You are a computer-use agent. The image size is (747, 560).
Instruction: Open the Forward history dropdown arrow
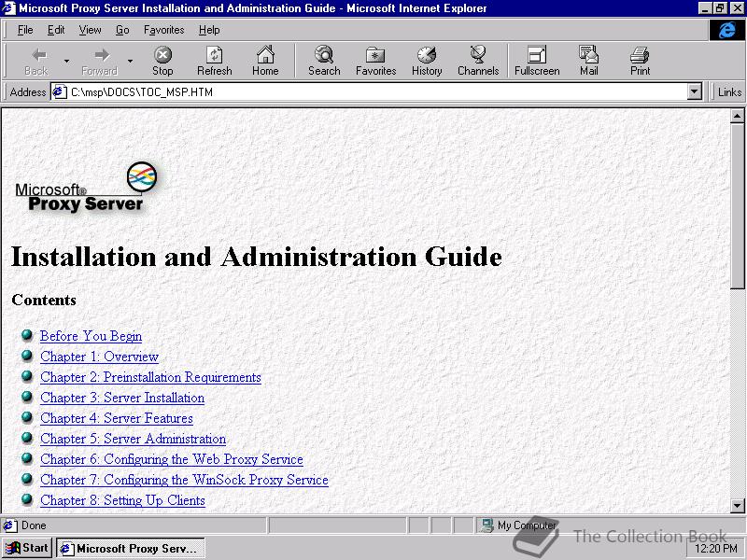pyautogui.click(x=130, y=62)
